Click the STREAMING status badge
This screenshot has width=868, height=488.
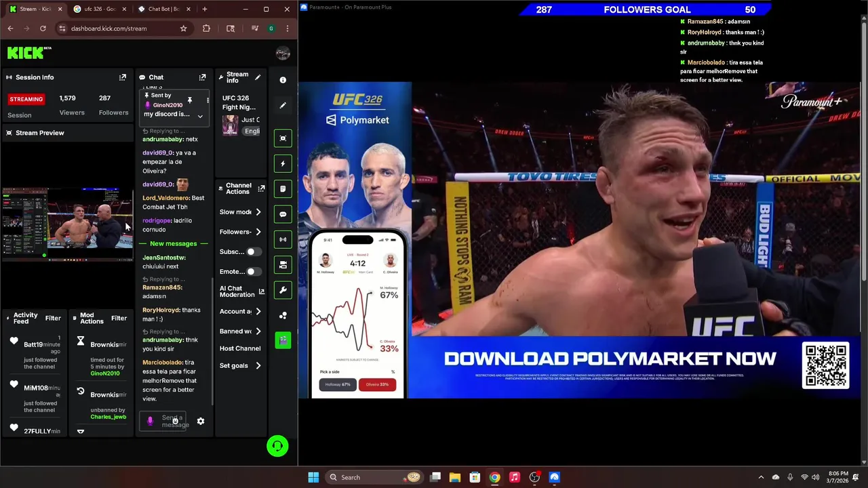click(26, 99)
